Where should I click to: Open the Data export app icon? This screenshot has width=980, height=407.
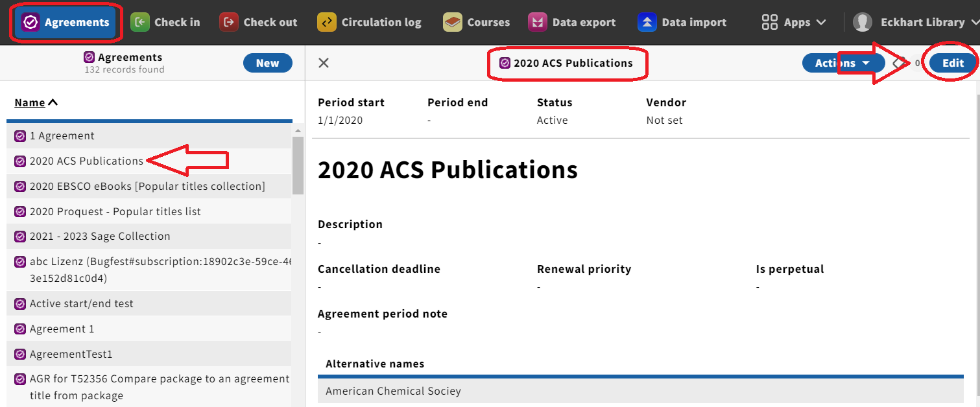pos(538,22)
